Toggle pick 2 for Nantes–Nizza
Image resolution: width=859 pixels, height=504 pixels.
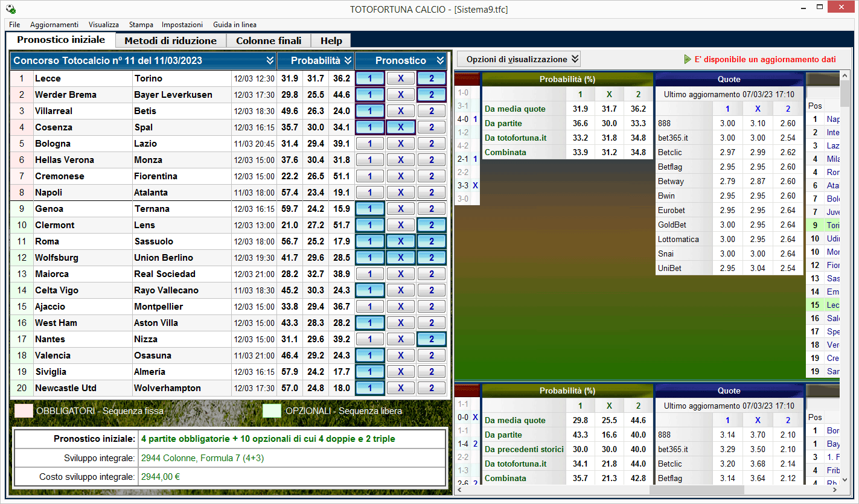pyautogui.click(x=432, y=339)
